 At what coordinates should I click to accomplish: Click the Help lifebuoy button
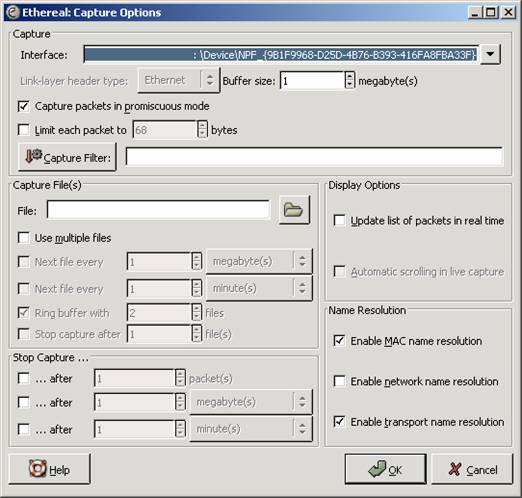coord(49,469)
